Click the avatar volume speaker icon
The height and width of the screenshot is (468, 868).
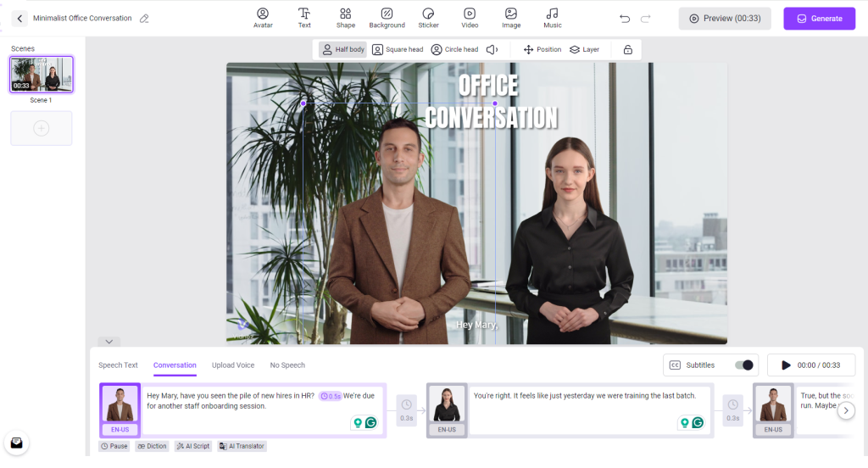[x=492, y=50]
